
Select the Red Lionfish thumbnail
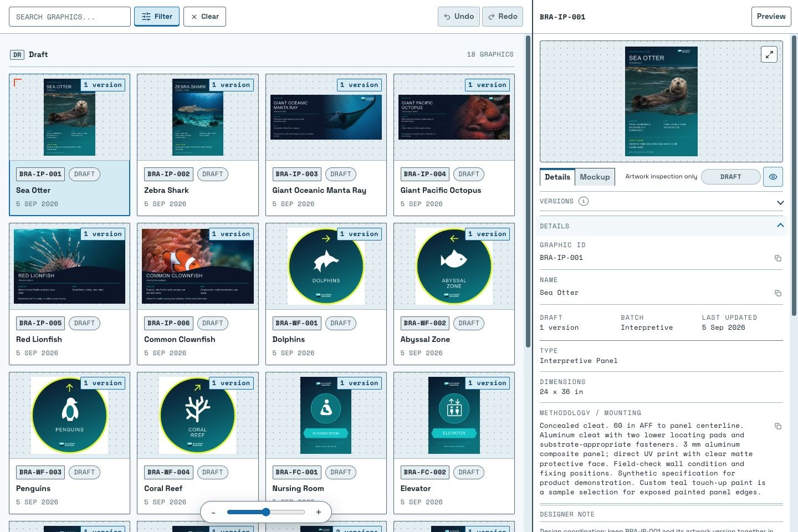(x=69, y=266)
